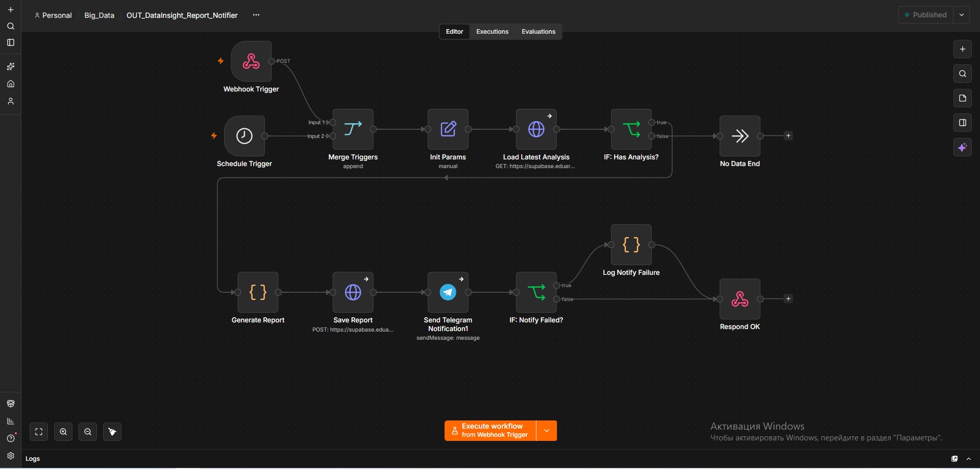Click the Webhook Trigger POST output handle

click(272, 61)
